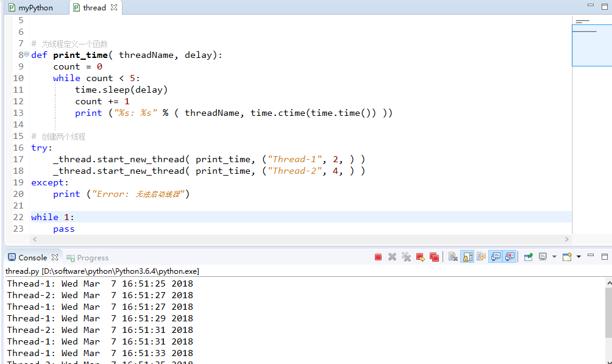
Task: Click console output line 'Thread-1: ... 16:51:33 2018'
Action: coord(100,353)
